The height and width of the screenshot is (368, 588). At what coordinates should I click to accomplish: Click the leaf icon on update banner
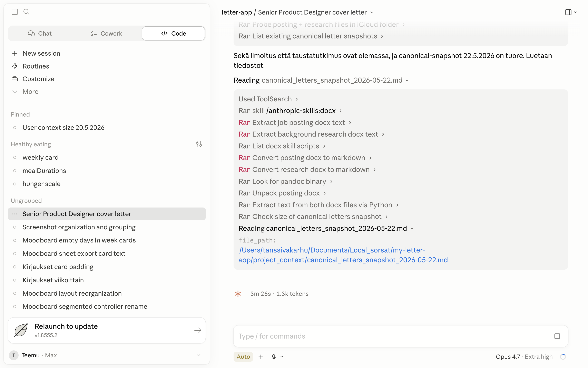point(21,330)
